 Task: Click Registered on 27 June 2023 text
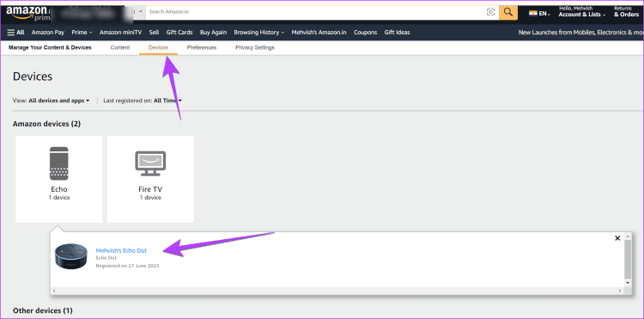tap(127, 266)
